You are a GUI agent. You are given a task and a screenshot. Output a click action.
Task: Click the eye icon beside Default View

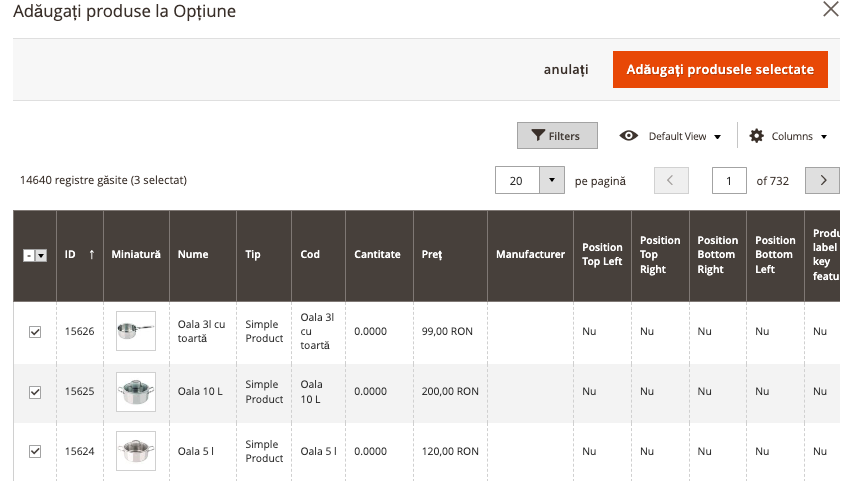(629, 135)
